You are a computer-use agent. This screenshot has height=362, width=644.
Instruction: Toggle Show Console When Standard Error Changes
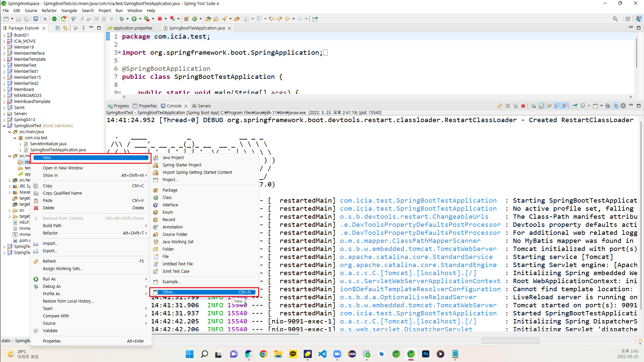click(x=565, y=106)
